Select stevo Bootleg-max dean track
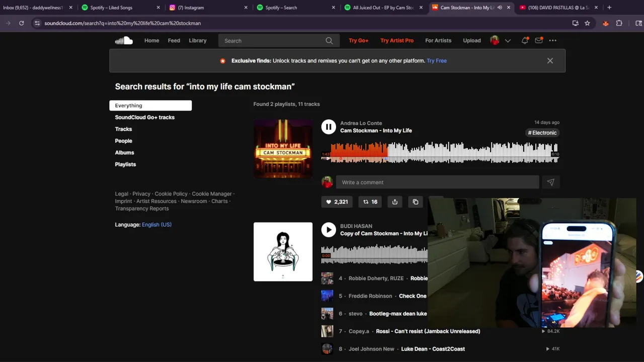The image size is (644, 362). point(374,314)
